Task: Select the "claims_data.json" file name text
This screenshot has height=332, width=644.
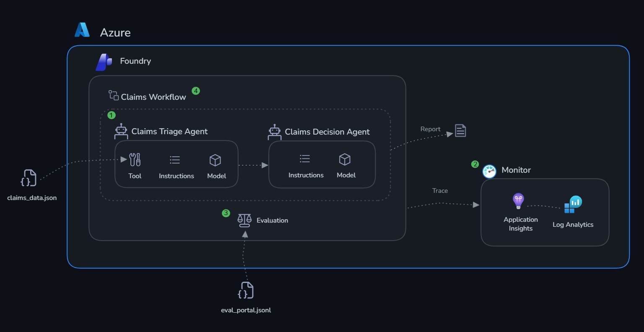Action: [x=32, y=198]
